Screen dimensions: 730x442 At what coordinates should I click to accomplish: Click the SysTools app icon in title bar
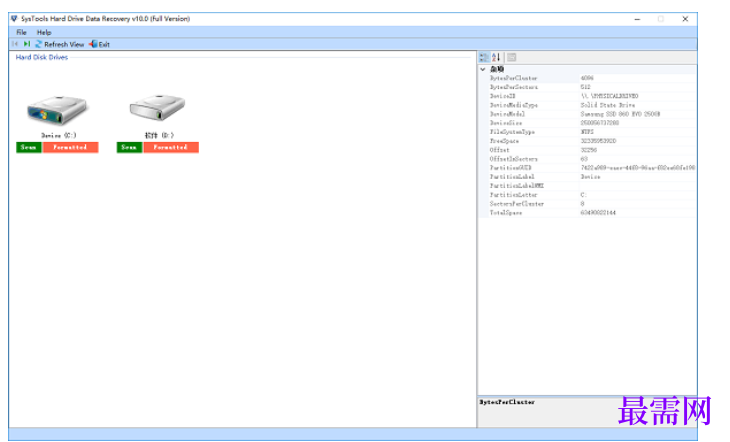pos(14,19)
